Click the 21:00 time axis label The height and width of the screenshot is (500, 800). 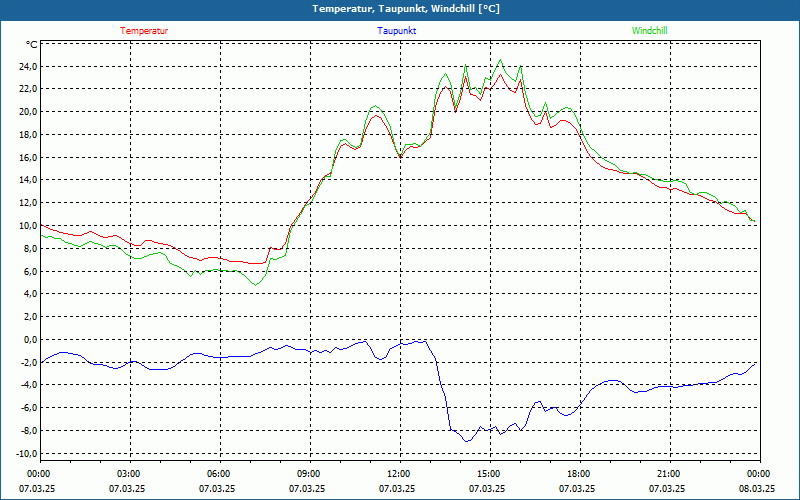tap(670, 474)
